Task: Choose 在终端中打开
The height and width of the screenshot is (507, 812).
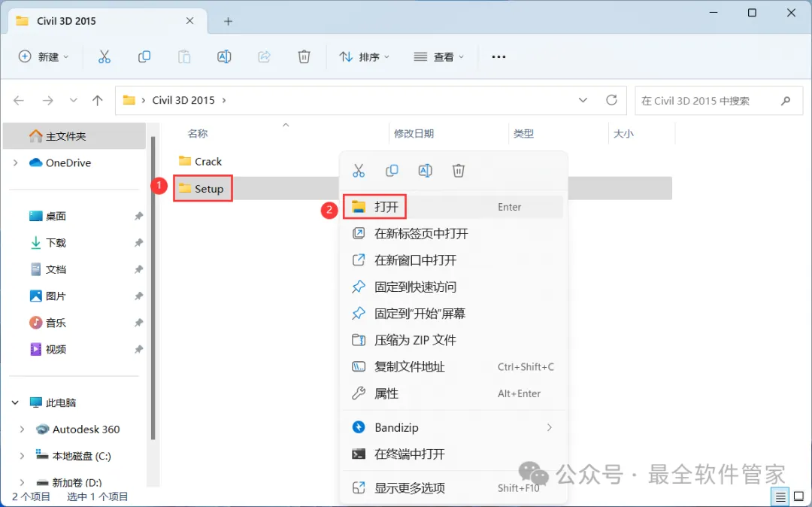Action: pos(453,454)
